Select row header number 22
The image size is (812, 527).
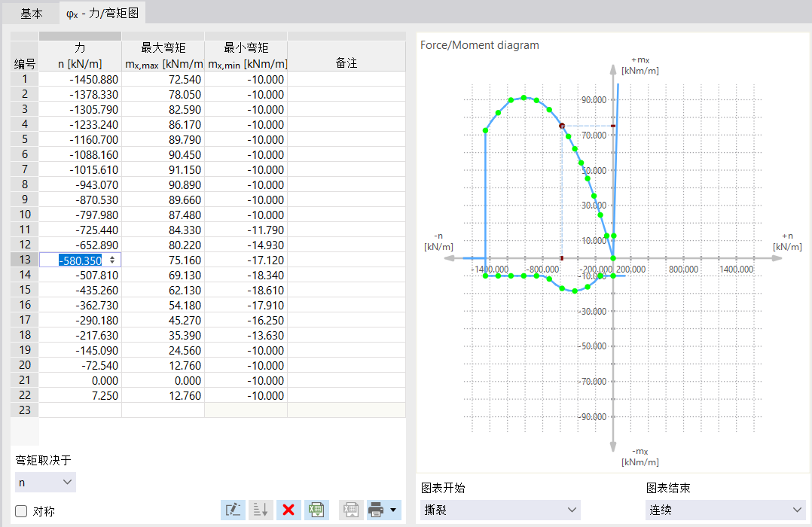coord(24,395)
